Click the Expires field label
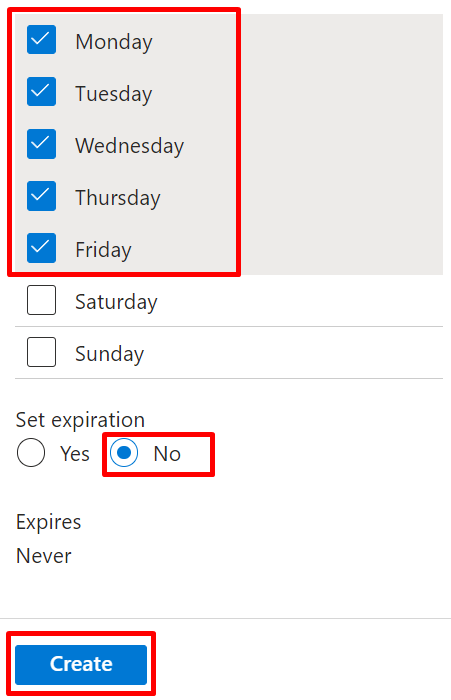The width and height of the screenshot is (451, 700). click(x=49, y=522)
